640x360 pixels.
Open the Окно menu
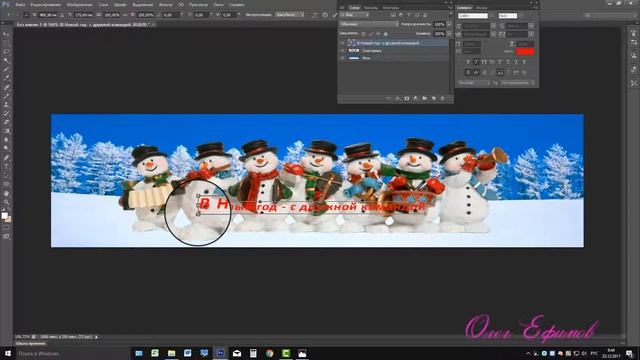pyautogui.click(x=218, y=5)
